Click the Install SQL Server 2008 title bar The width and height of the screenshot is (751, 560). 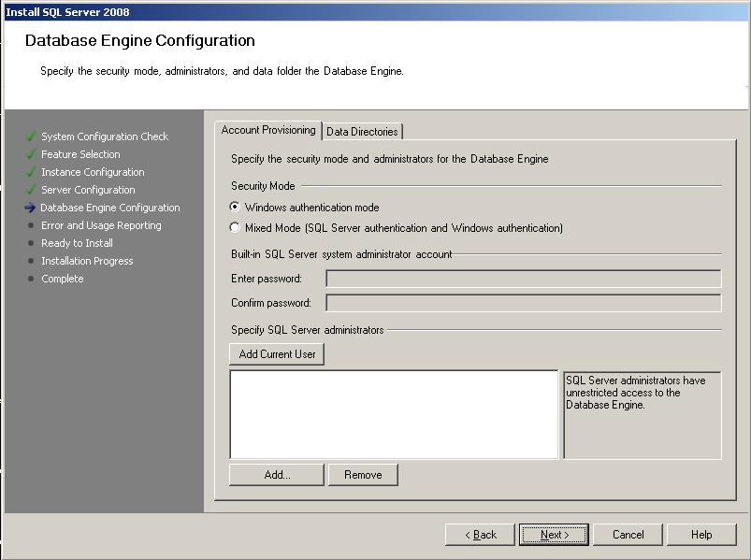[376, 12]
